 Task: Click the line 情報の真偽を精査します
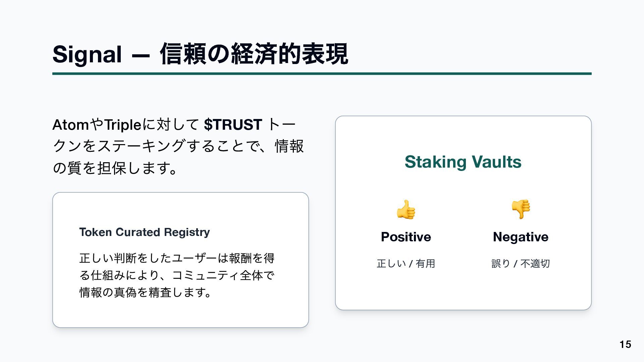[x=146, y=292]
